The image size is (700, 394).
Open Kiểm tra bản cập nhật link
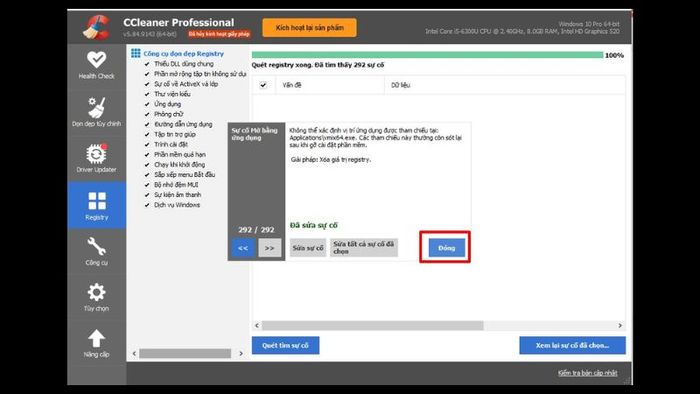pyautogui.click(x=588, y=373)
